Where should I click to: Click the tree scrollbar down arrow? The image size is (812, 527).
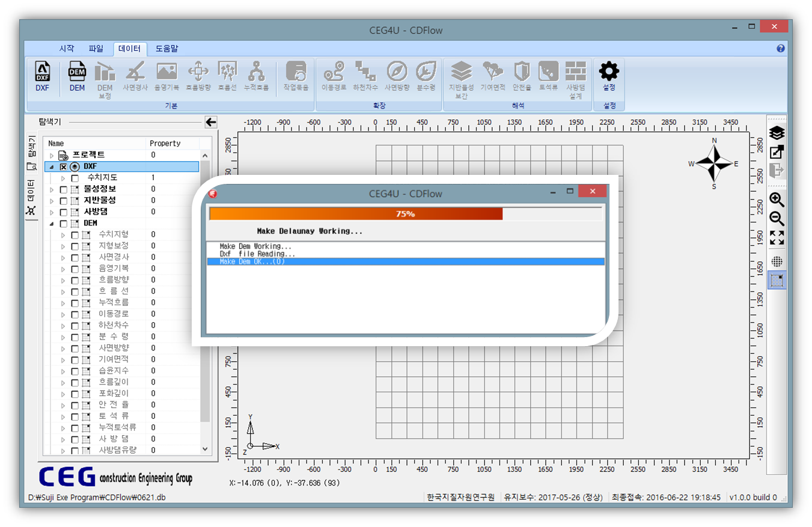205,449
